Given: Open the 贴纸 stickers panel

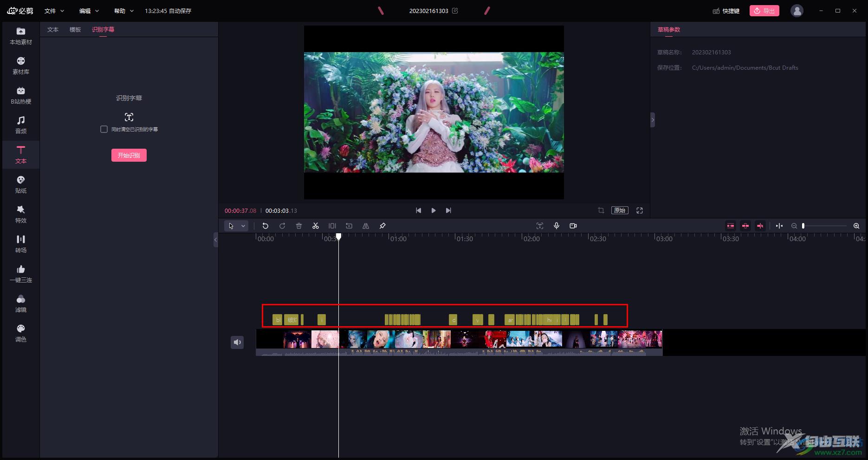Looking at the screenshot, I should click(21, 184).
